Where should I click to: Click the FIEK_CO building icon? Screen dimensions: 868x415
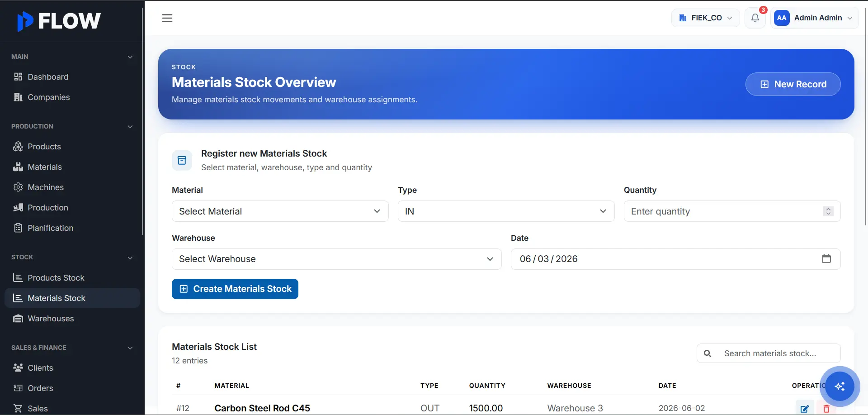(683, 18)
